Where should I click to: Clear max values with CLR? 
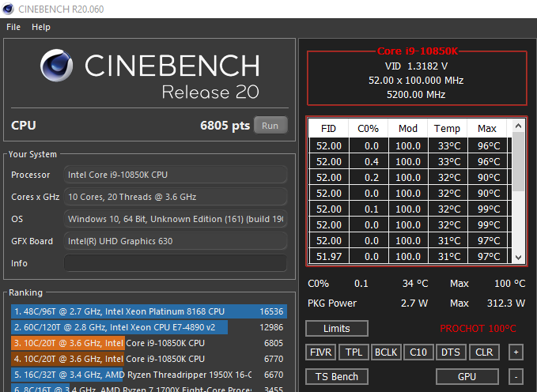[x=482, y=352]
